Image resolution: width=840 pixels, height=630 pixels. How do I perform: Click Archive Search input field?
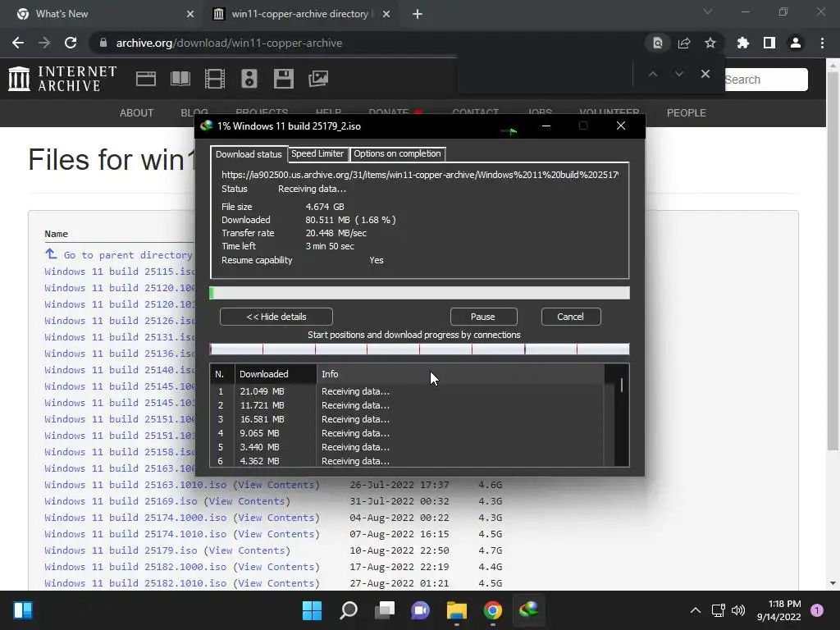(766, 80)
